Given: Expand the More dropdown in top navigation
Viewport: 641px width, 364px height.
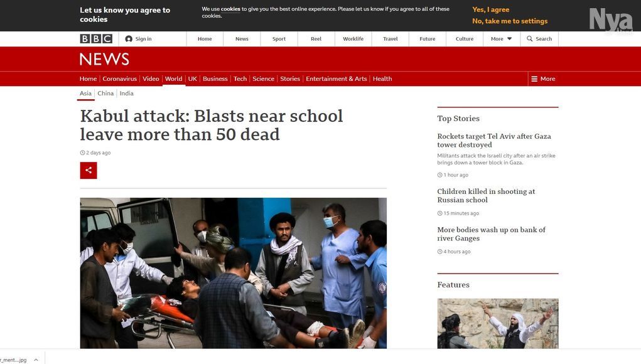Looking at the screenshot, I should [501, 39].
